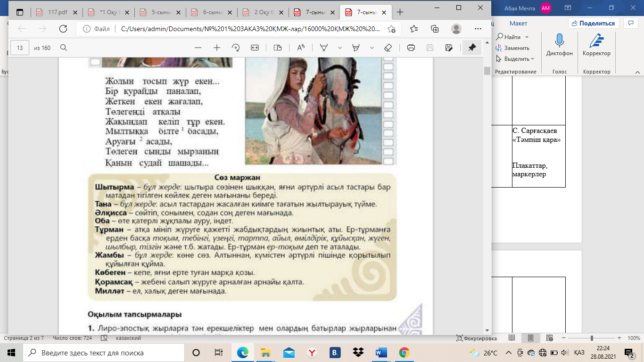Screen dimensions: 644x362
Task: Open the 100% zoom level dialog
Action: (x=634, y=338)
